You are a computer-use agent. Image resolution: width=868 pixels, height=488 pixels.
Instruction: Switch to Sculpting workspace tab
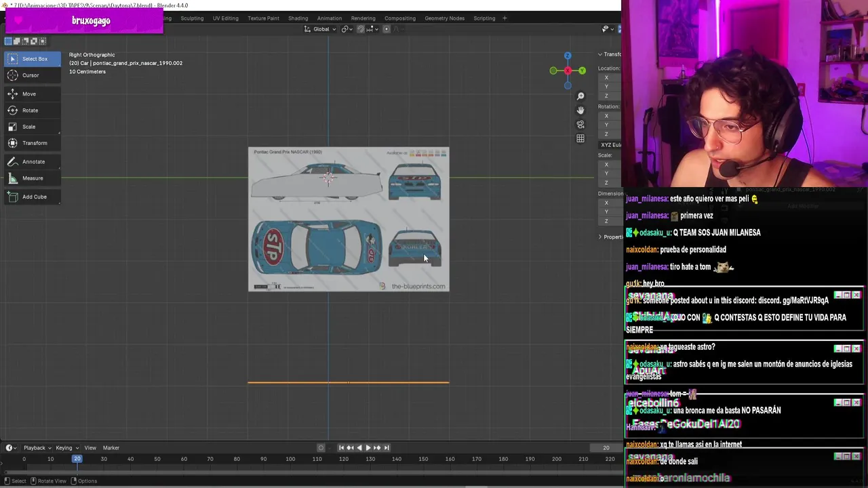click(x=192, y=18)
